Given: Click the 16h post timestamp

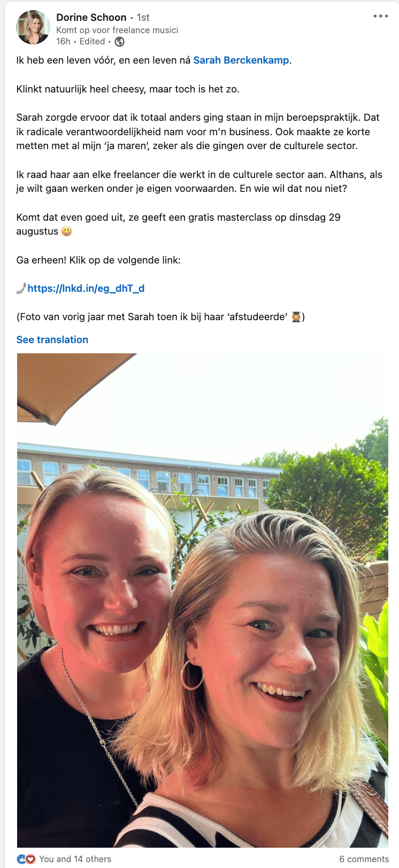Looking at the screenshot, I should point(63,42).
